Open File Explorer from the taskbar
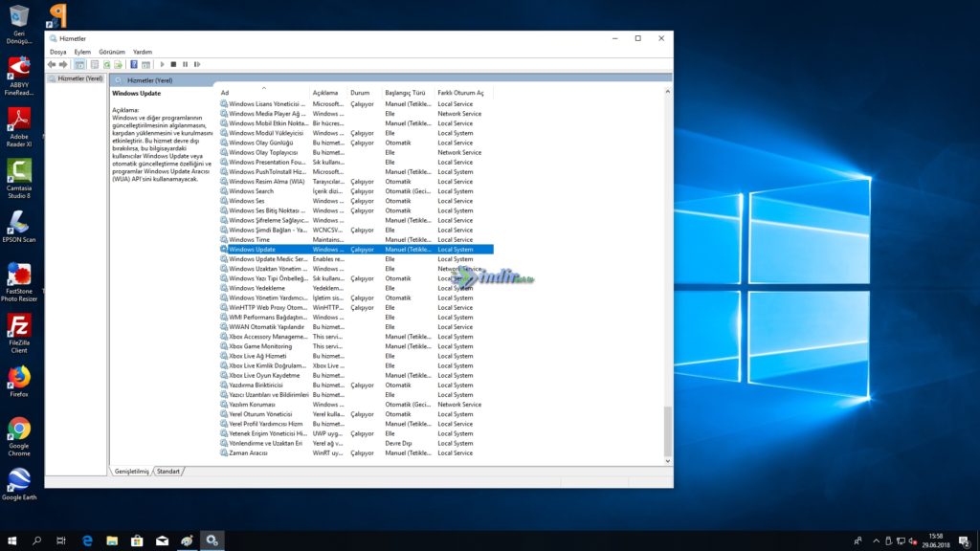Screen dimensions: 980x551 112,541
